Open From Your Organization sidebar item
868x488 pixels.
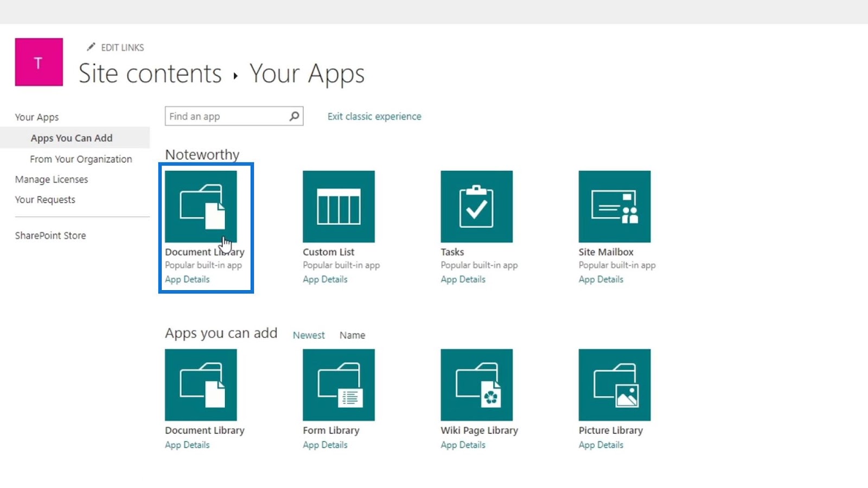[81, 159]
